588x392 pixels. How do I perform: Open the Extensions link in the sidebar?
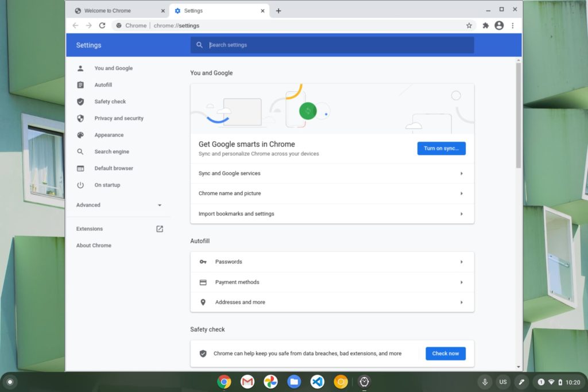pyautogui.click(x=89, y=229)
